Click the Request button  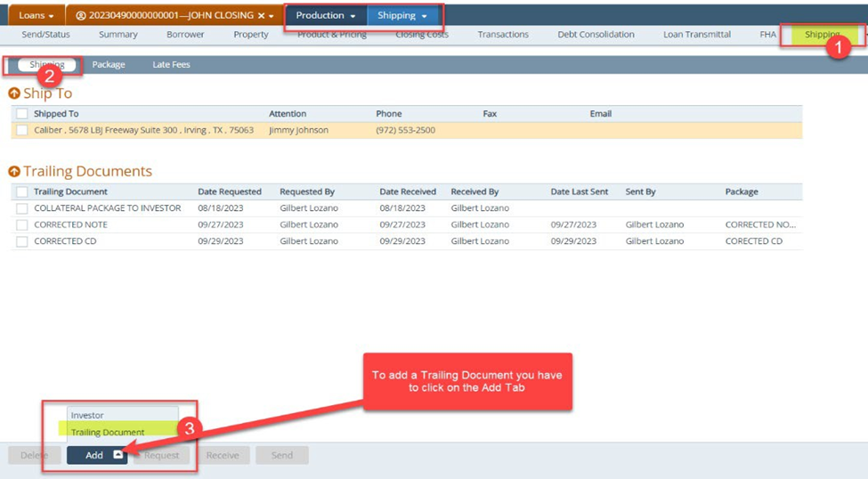[x=161, y=455]
